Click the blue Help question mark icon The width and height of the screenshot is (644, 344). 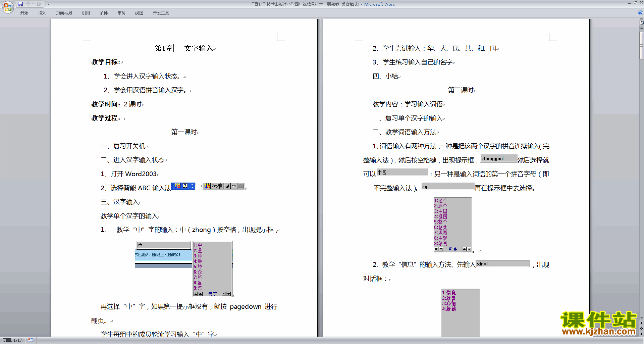point(641,13)
